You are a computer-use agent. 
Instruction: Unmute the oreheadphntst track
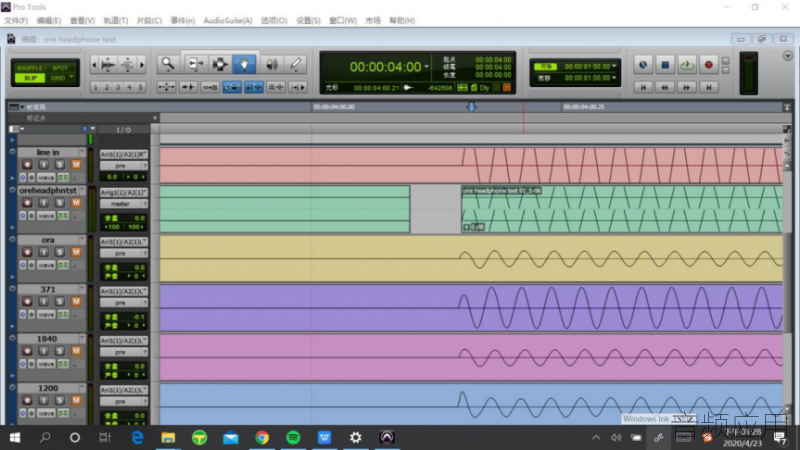click(76, 203)
